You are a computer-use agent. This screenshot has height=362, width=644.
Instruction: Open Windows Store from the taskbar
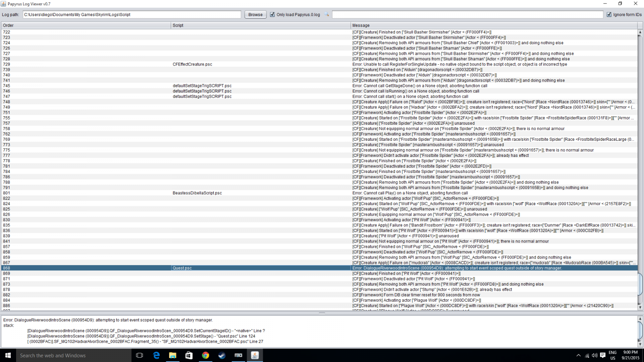189,355
